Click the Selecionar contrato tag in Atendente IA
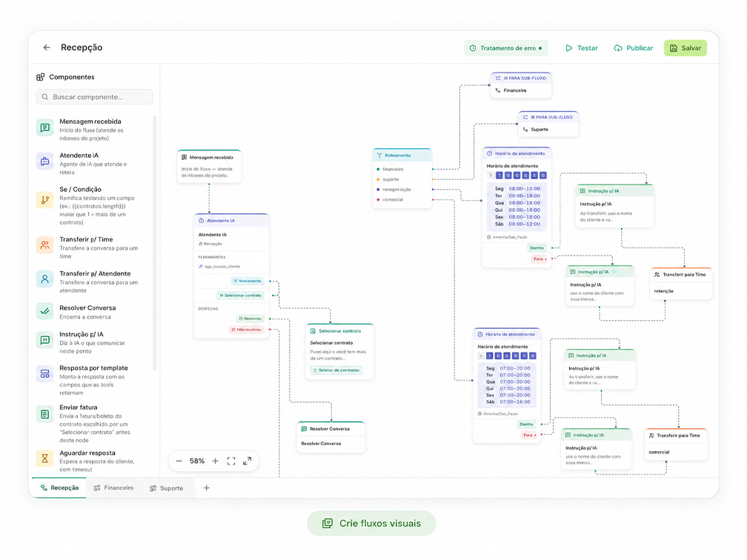The width and height of the screenshot is (747, 560). [x=241, y=296]
